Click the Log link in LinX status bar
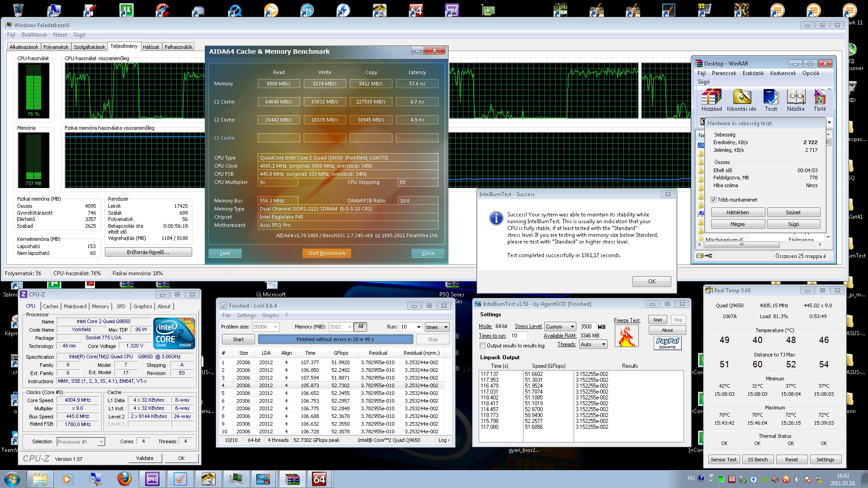This screenshot has width=868, height=488. pos(444,440)
